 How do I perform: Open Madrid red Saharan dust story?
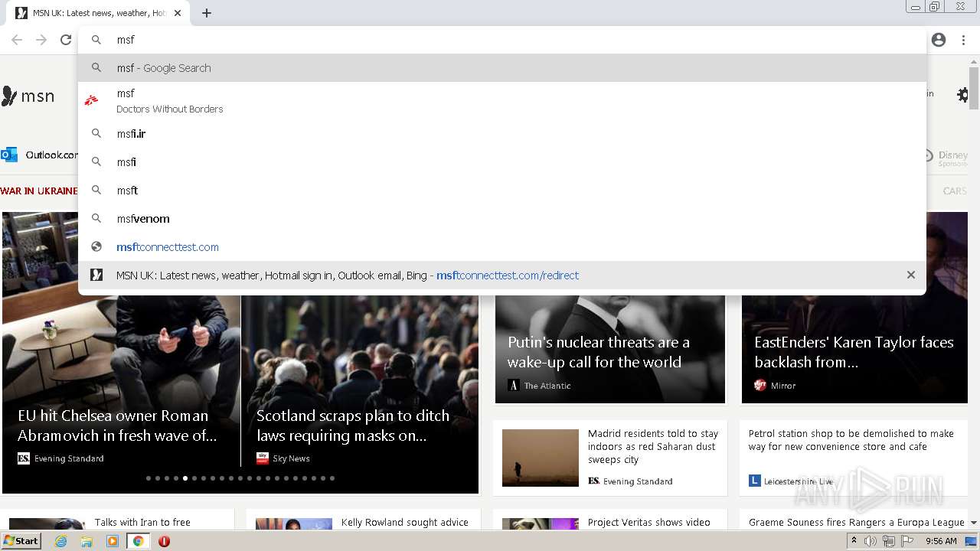click(x=653, y=446)
